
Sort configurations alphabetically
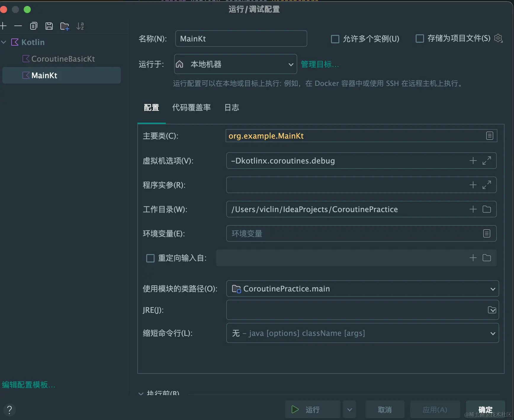click(x=80, y=26)
